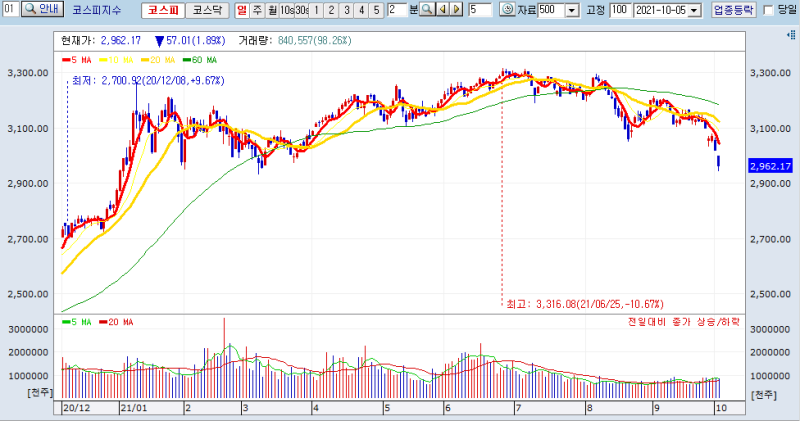Viewport: 800px width, 421px height.
Task: Select the 월 (monthly) chart period
Action: 272,10
